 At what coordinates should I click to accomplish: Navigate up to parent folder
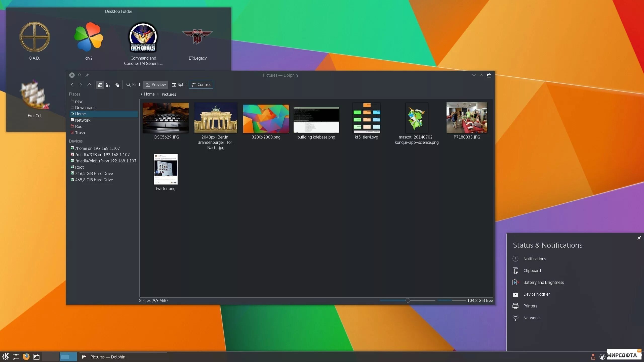[x=89, y=85]
